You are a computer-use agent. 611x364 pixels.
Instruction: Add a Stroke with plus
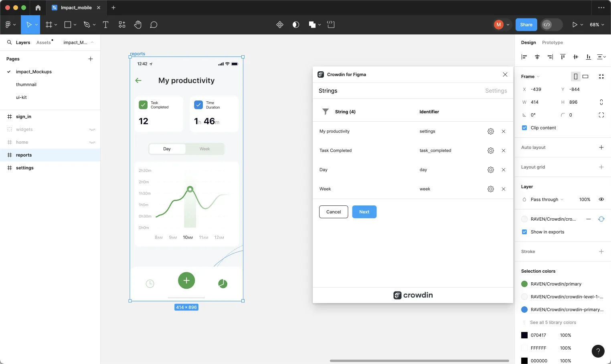pos(601,251)
